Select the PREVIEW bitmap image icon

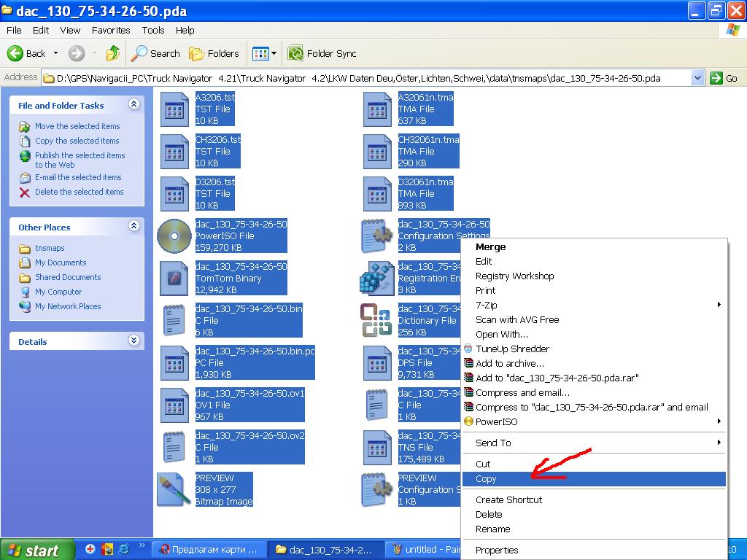point(174,489)
